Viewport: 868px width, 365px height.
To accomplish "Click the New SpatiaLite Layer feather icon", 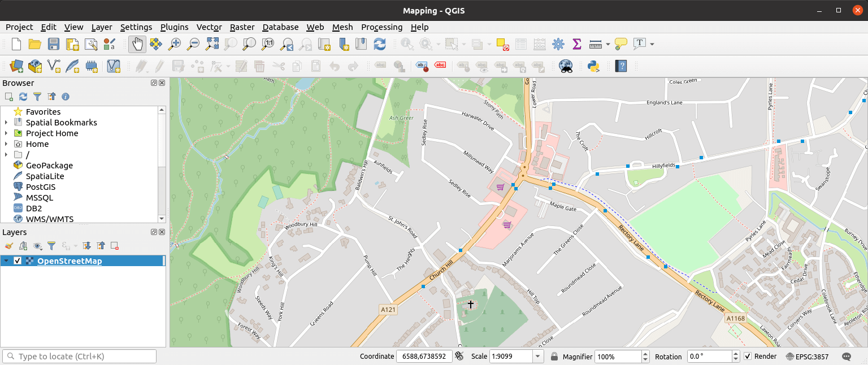I will 72,66.
